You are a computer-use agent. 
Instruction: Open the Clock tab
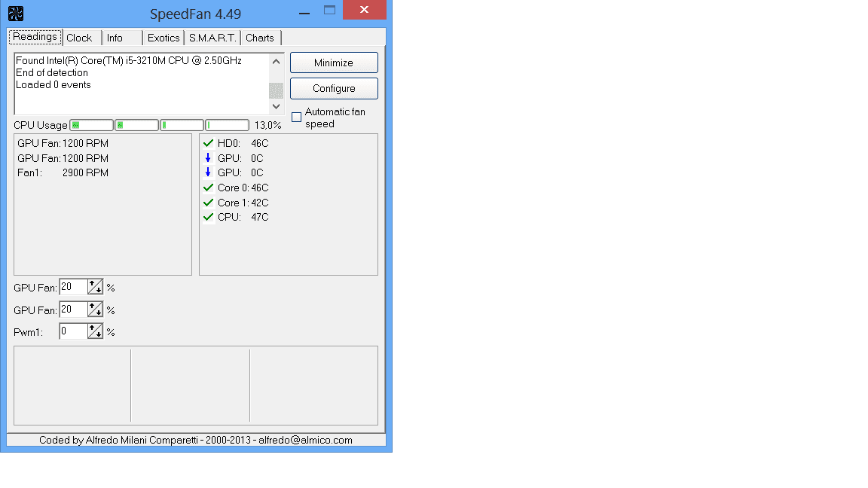(x=79, y=38)
